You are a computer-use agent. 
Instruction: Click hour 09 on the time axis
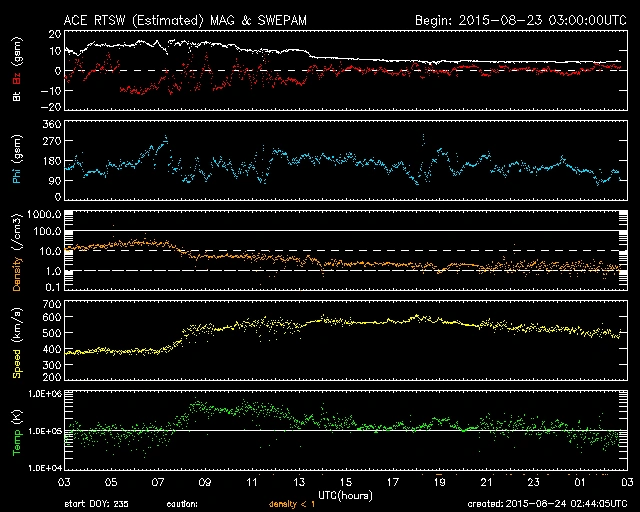(204, 482)
